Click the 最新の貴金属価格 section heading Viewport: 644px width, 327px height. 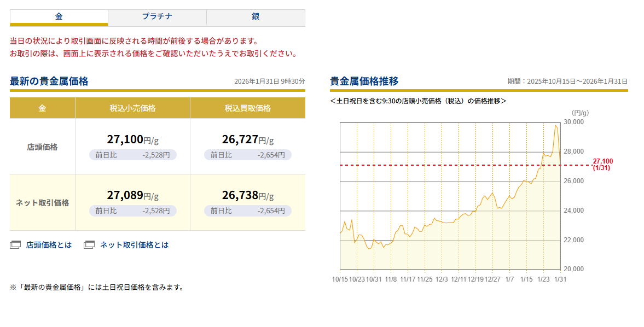(49, 81)
